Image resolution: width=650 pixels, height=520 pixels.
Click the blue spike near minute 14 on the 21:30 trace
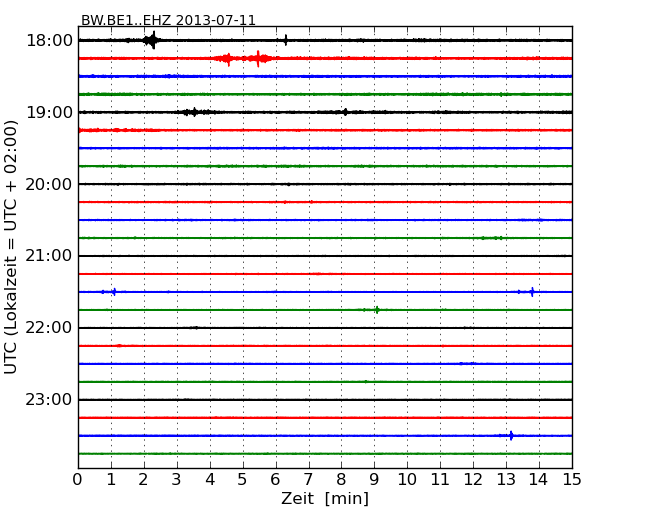[x=532, y=292]
